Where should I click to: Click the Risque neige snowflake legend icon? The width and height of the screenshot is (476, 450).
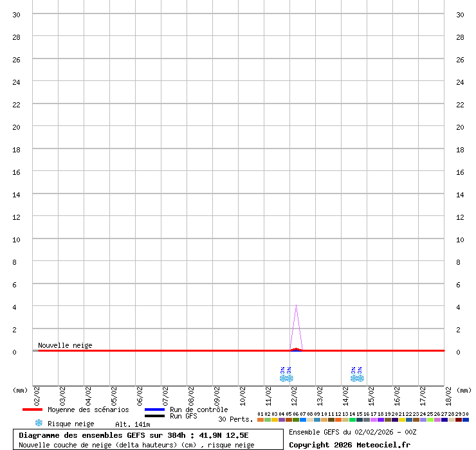pos(39,423)
